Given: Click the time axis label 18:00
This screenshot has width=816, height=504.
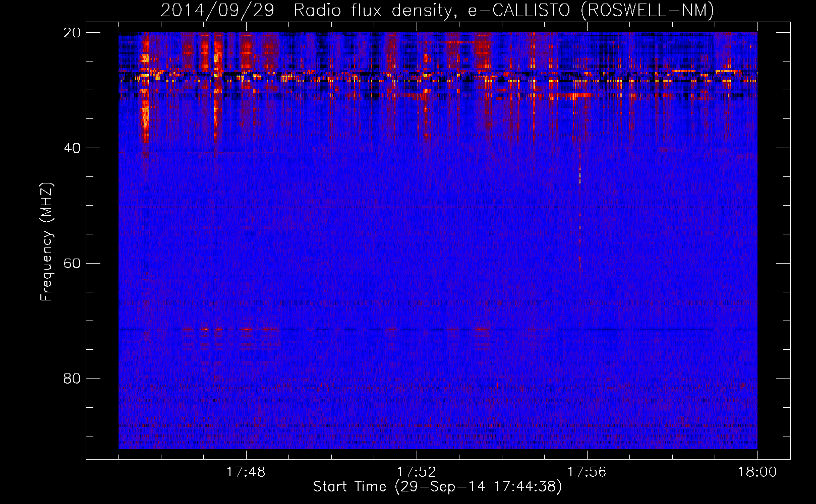Looking at the screenshot, I should tap(757, 472).
